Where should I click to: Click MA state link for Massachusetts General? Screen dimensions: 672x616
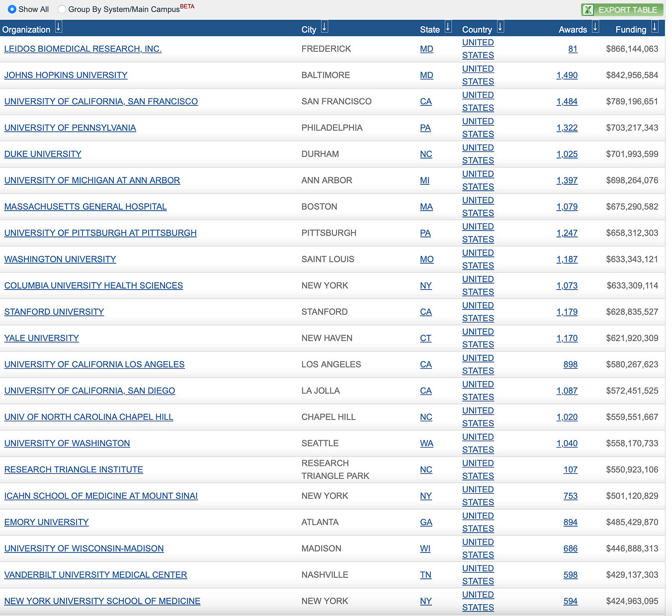click(426, 207)
